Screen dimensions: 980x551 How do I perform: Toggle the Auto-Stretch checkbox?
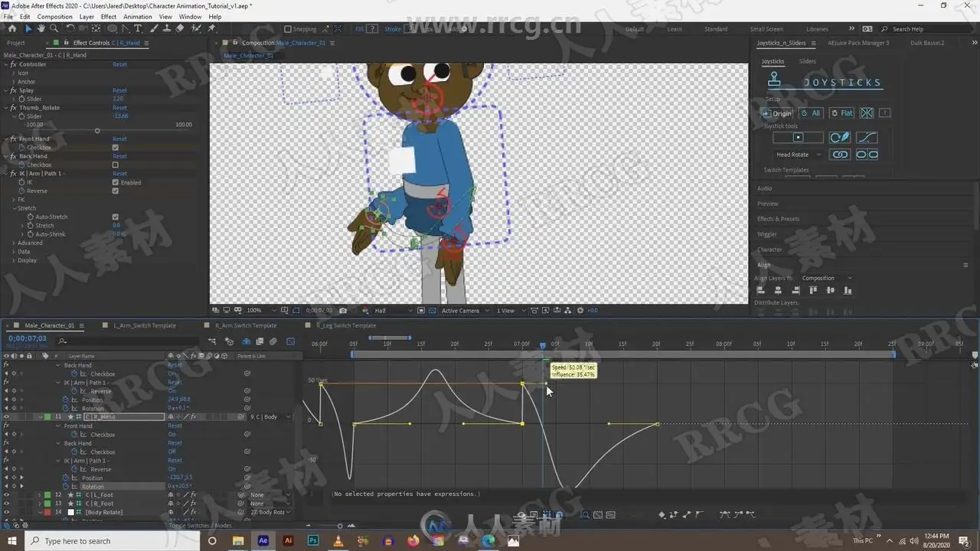[x=116, y=217]
